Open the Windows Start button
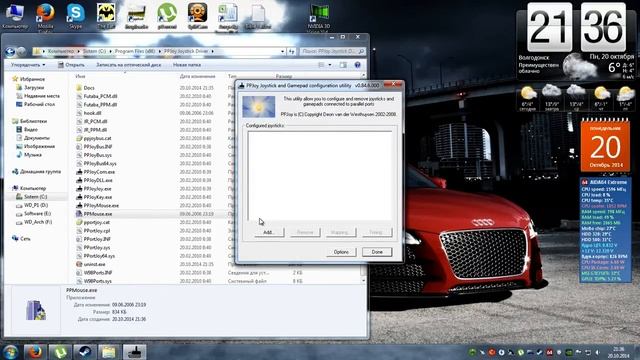The width and height of the screenshot is (640, 360). click(x=10, y=352)
